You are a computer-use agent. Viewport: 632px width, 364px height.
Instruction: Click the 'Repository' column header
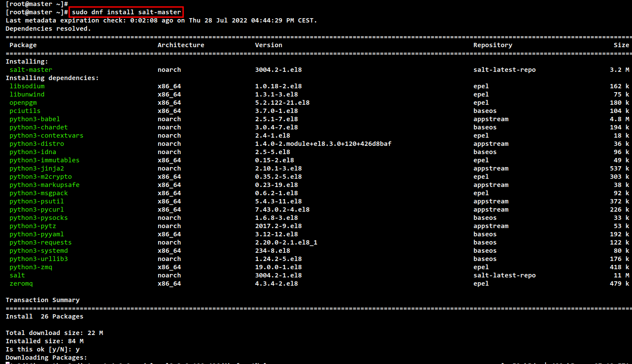tap(493, 45)
